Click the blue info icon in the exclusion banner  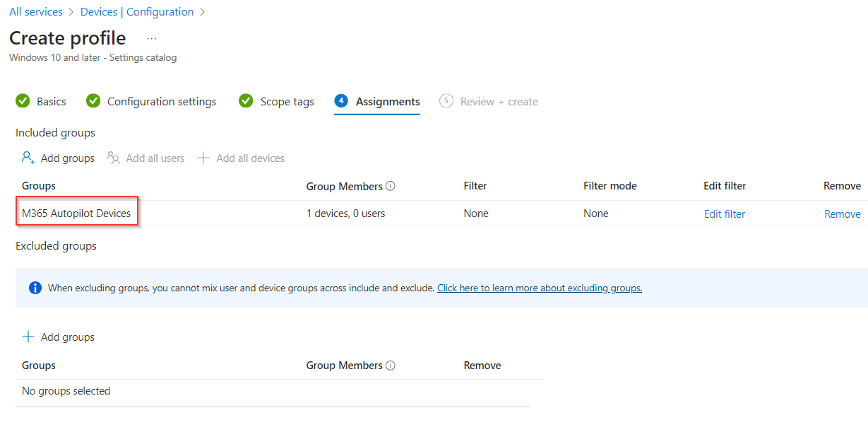[x=35, y=288]
